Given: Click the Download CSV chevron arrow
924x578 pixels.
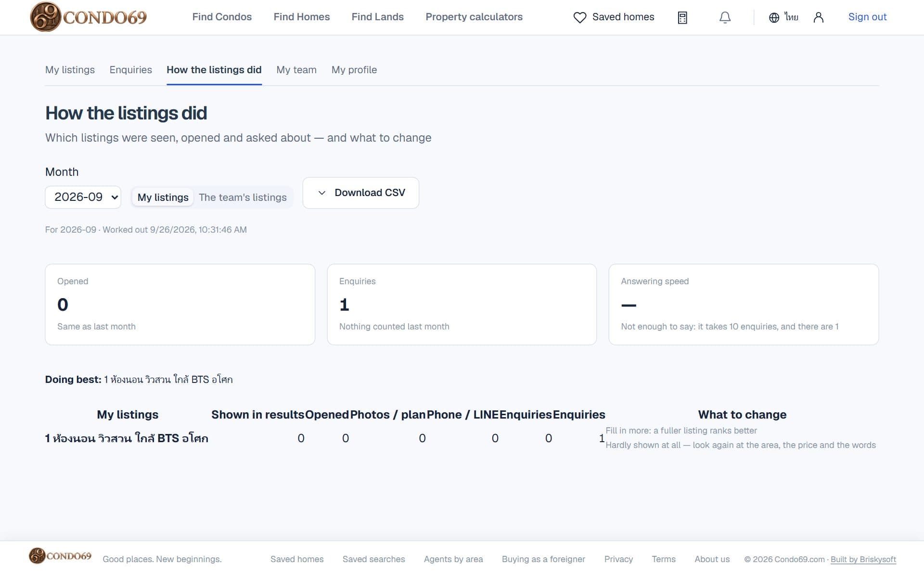Looking at the screenshot, I should pyautogui.click(x=322, y=193).
